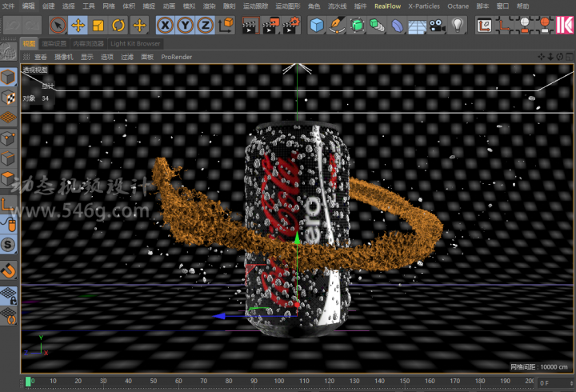Select the orange Workplane grid mode

point(8,118)
